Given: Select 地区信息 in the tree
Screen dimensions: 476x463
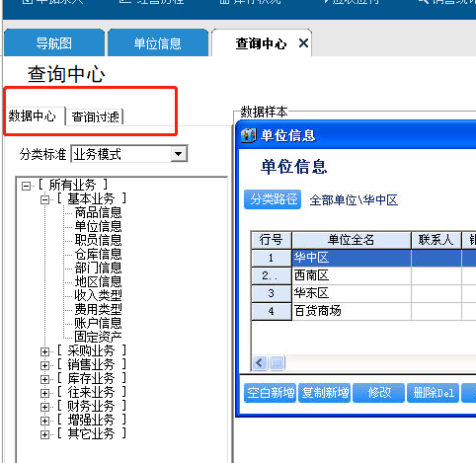Looking at the screenshot, I should click(x=98, y=281).
